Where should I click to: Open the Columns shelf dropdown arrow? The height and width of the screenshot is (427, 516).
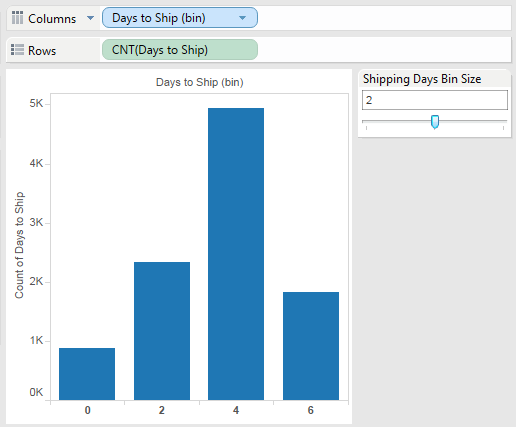click(x=90, y=18)
